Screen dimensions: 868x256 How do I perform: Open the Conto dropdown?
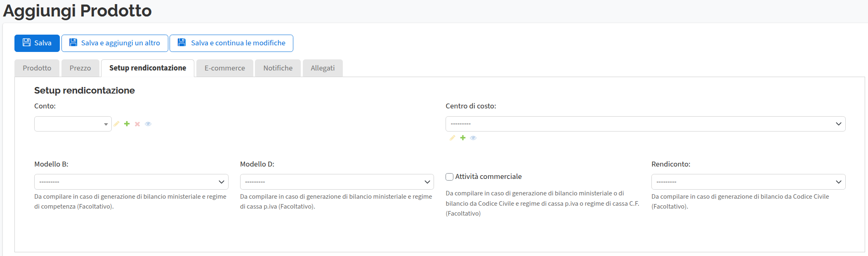point(73,124)
